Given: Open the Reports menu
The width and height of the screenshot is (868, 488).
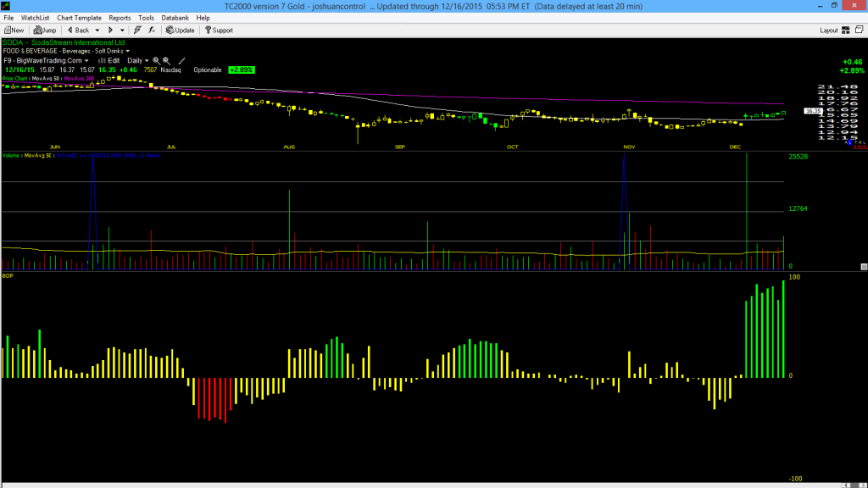Looking at the screenshot, I should coord(120,18).
